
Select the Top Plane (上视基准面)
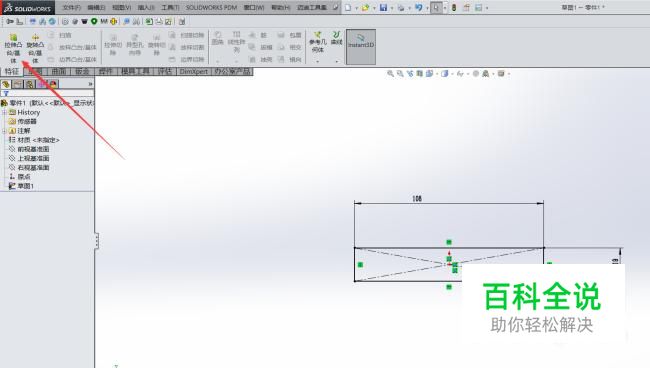click(x=29, y=158)
